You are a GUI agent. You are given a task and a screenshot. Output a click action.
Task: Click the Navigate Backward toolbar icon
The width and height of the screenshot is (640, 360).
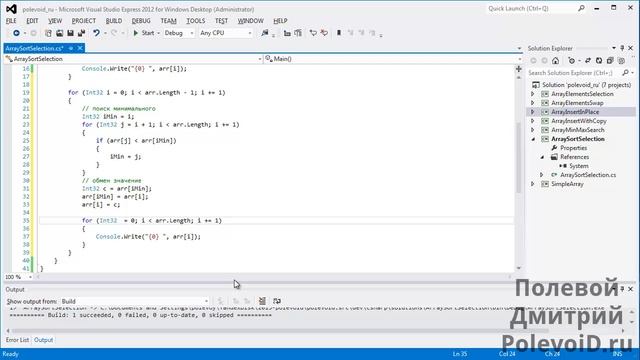(x=16, y=33)
